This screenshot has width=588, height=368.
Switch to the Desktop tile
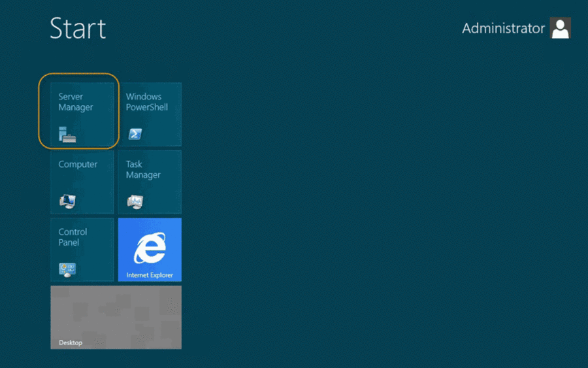pos(116,318)
